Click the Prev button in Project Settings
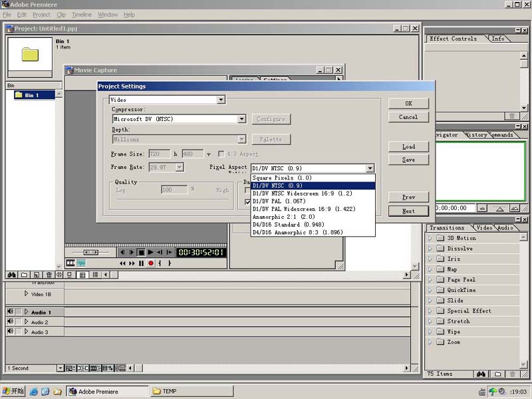 point(408,197)
